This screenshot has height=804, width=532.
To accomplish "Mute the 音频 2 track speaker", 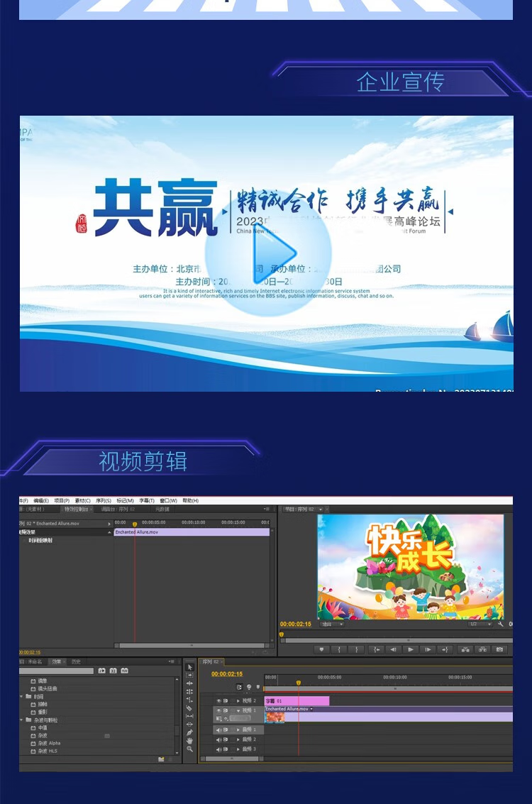I will coord(219,739).
